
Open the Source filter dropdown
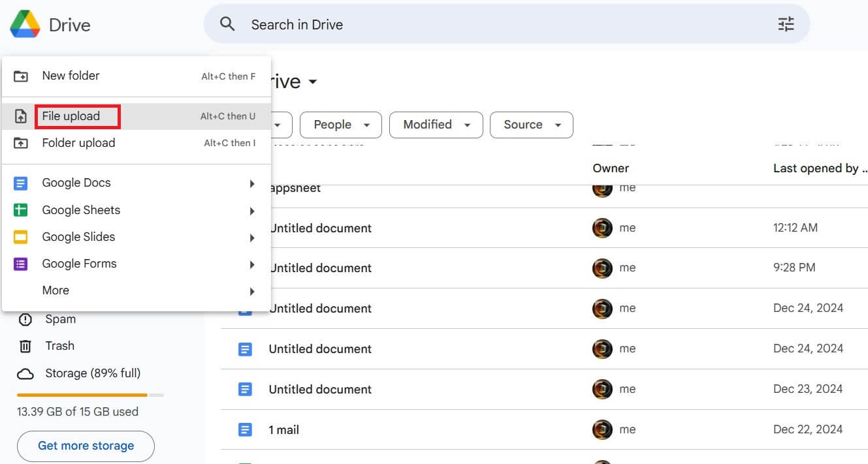point(531,125)
